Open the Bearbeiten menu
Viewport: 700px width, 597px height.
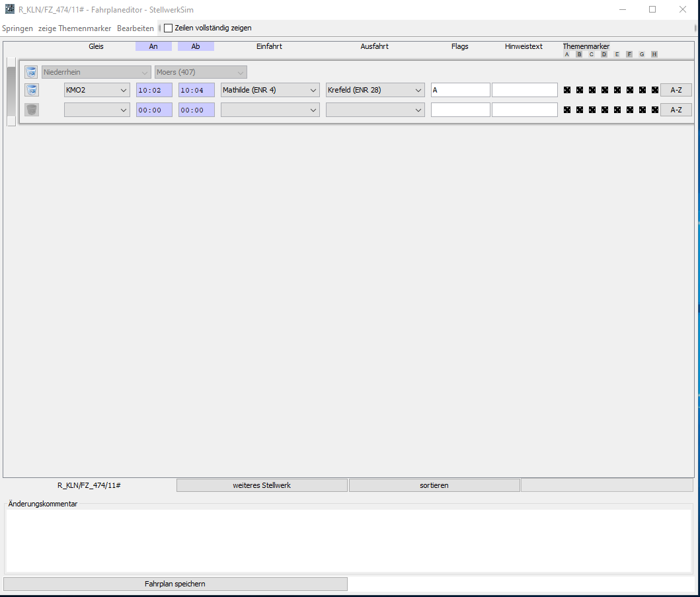(135, 28)
